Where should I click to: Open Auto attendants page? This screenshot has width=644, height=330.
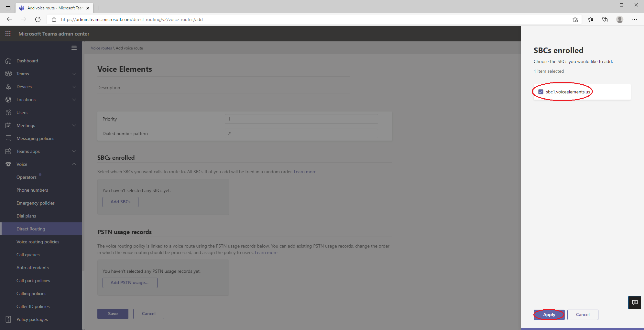pos(33,268)
